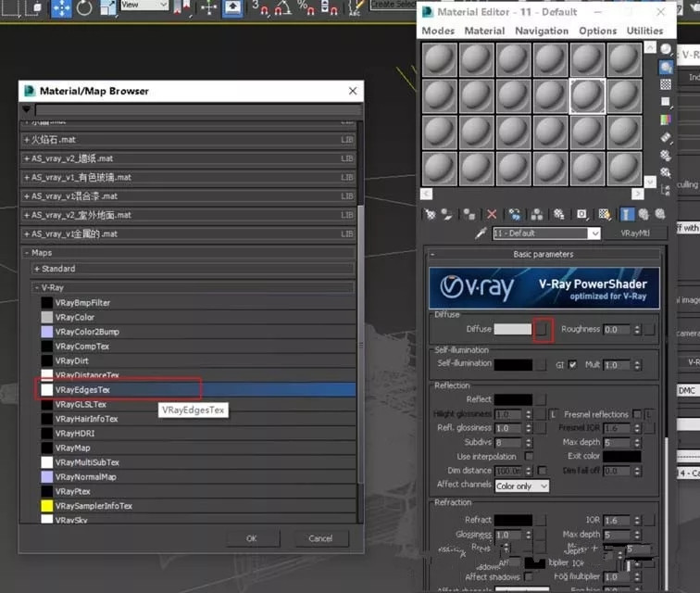Open Edit Named Selection Sets
The width and height of the screenshot is (700, 593).
356,7
